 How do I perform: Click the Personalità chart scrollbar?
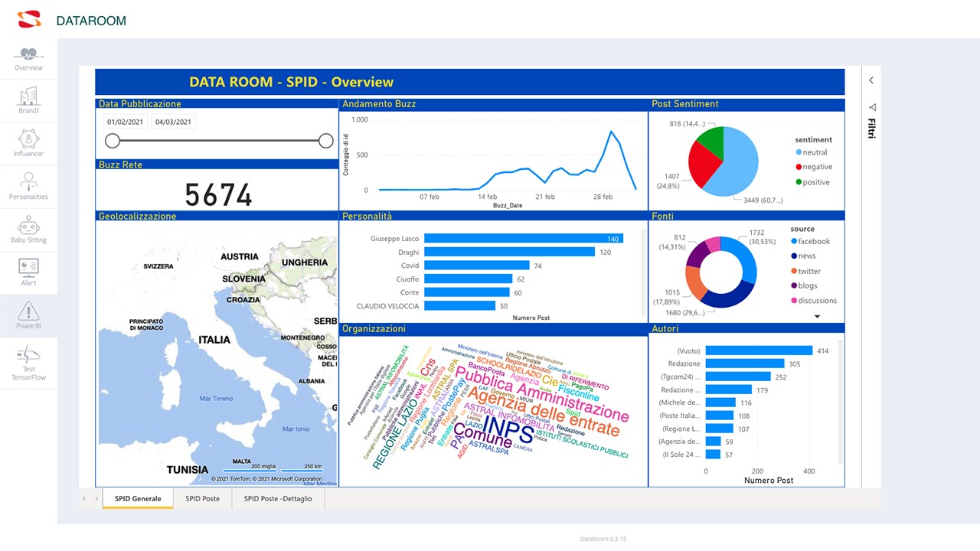click(x=643, y=272)
